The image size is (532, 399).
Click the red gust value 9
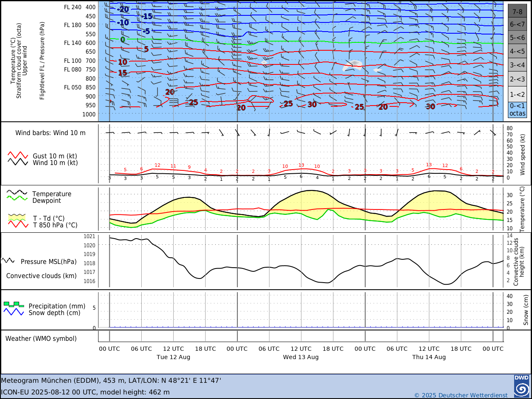coord(189,167)
